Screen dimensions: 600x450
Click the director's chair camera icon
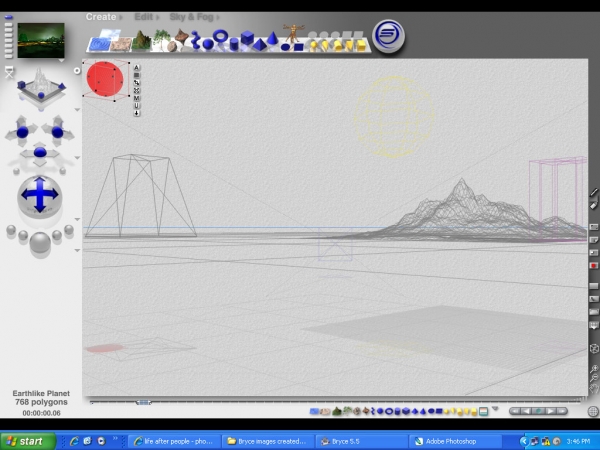[9, 72]
